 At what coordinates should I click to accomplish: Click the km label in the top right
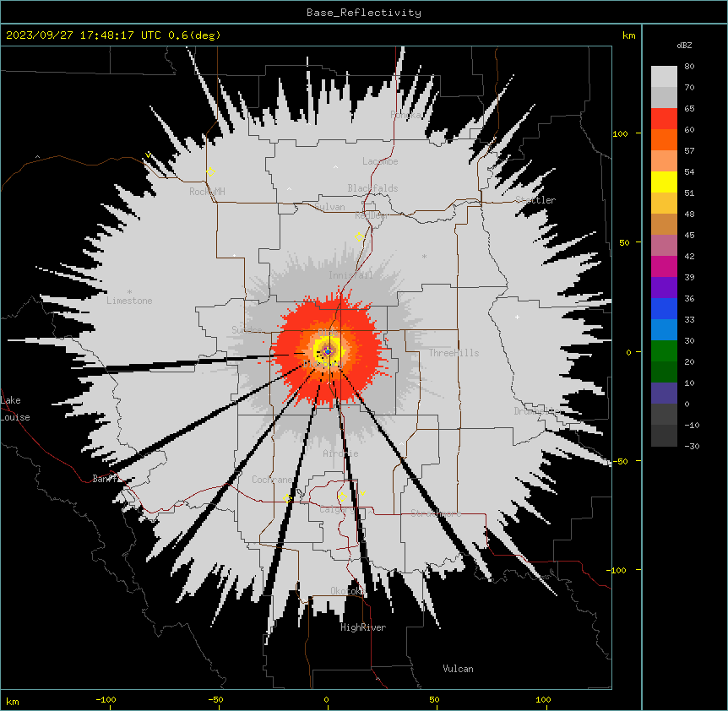click(628, 35)
